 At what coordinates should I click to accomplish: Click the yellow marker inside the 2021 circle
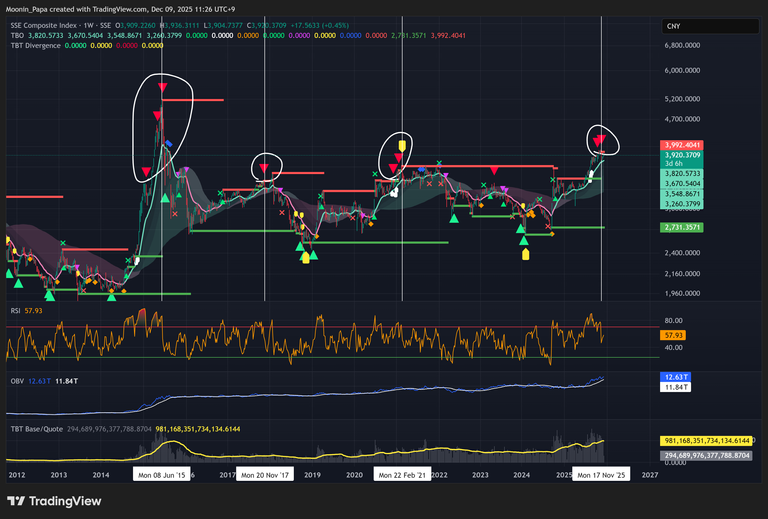(x=401, y=145)
